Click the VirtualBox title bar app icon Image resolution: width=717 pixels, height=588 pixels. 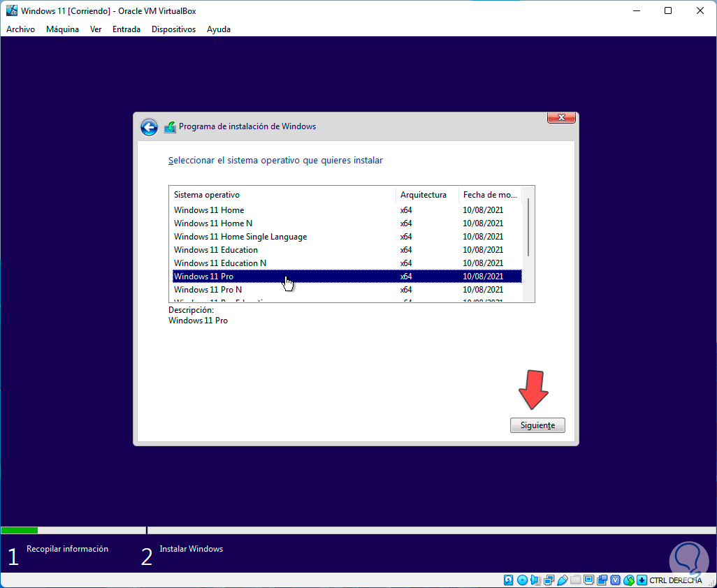[x=11, y=10]
